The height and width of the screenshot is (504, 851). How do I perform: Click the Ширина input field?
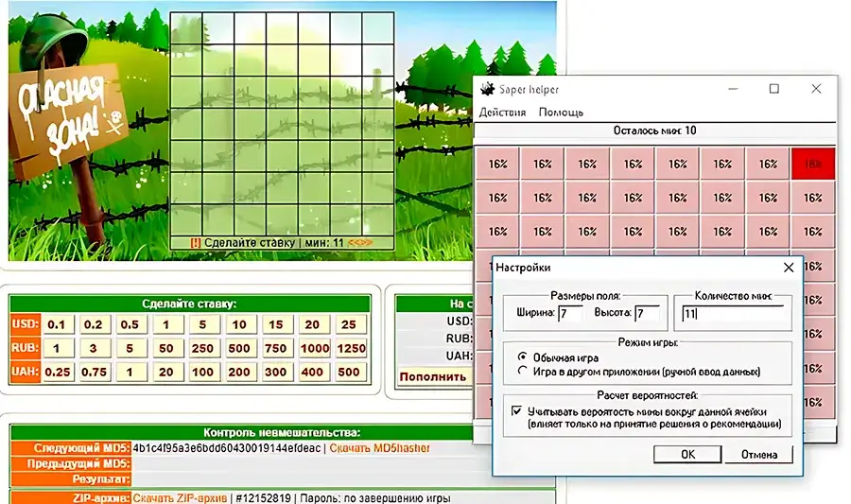[x=570, y=313]
